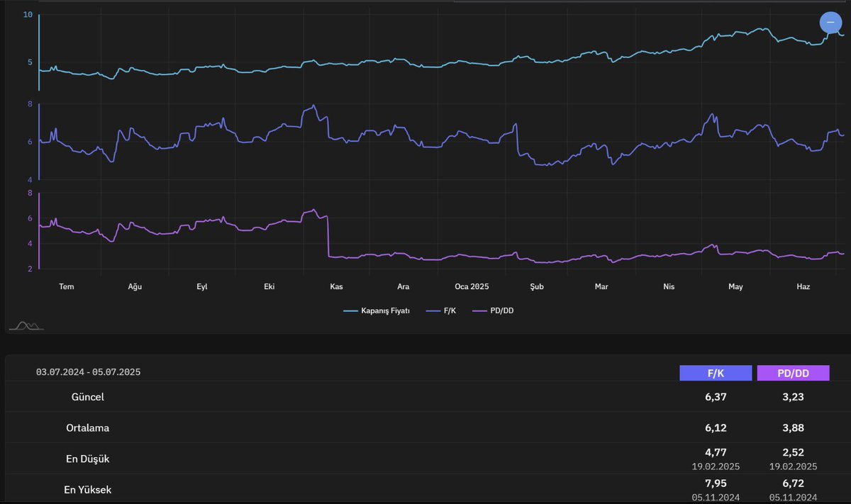Click the Eki month axis label

[x=269, y=286]
